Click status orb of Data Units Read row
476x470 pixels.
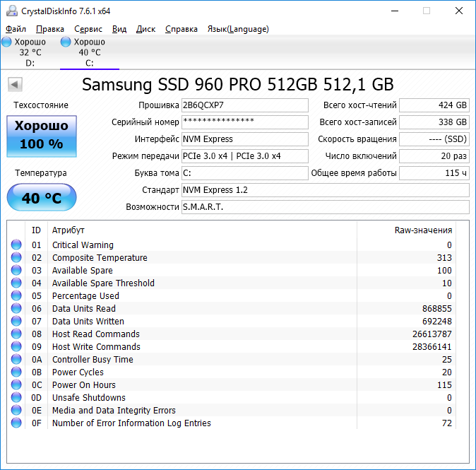click(16, 308)
